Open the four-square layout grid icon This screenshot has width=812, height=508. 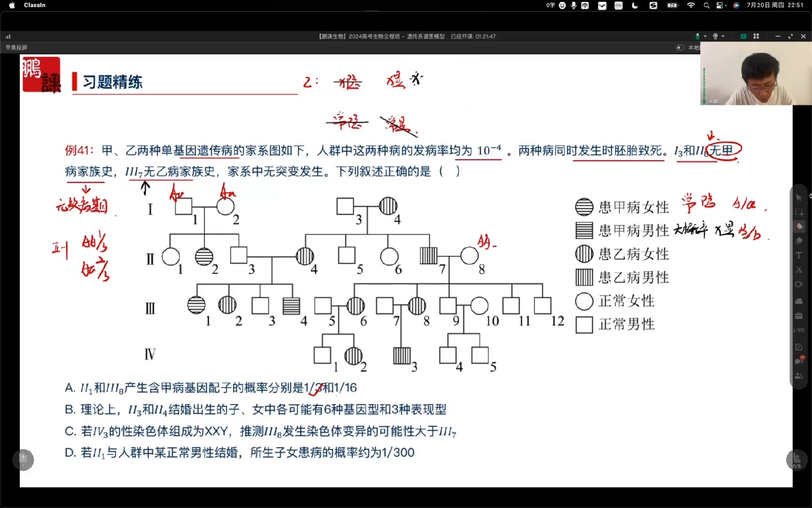756,36
